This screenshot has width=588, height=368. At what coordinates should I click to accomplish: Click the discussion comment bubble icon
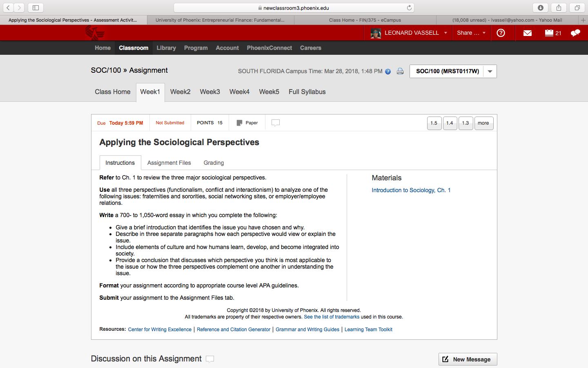point(210,359)
